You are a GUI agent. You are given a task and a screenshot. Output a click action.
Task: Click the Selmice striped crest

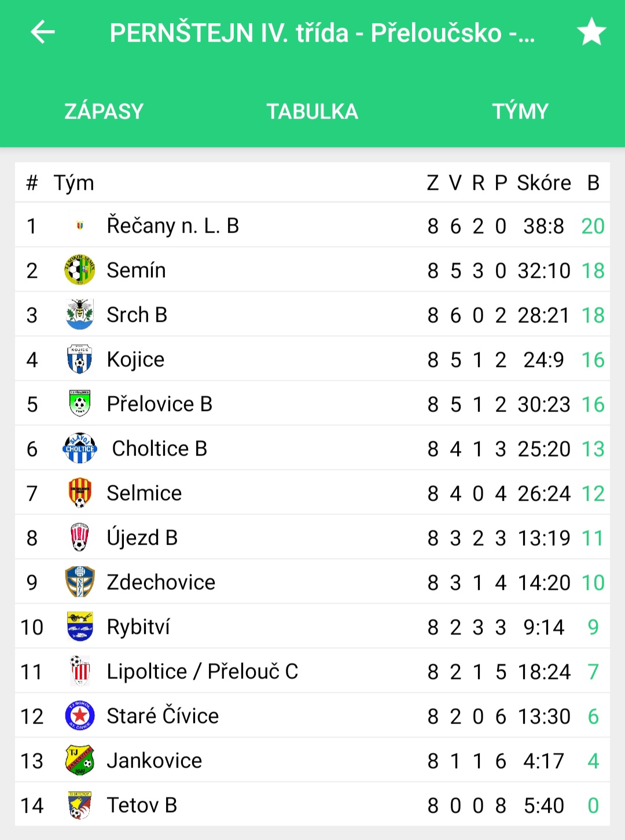(80, 493)
